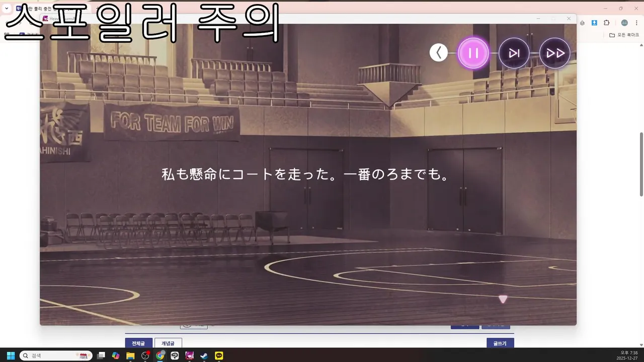Click the Japanese dialogue line 私も懸命にコートを走った
This screenshot has height=362, width=644.
click(x=249, y=174)
